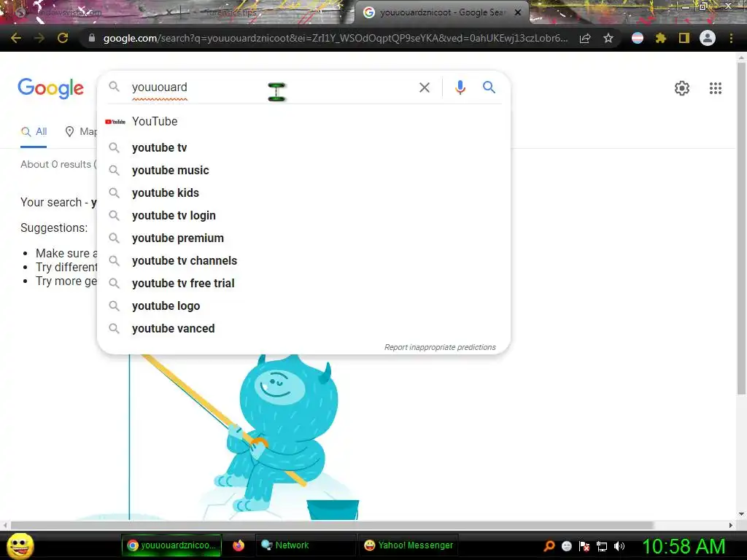Click in the Google search input field
Viewport: 747px width, 560px height.
point(271,87)
